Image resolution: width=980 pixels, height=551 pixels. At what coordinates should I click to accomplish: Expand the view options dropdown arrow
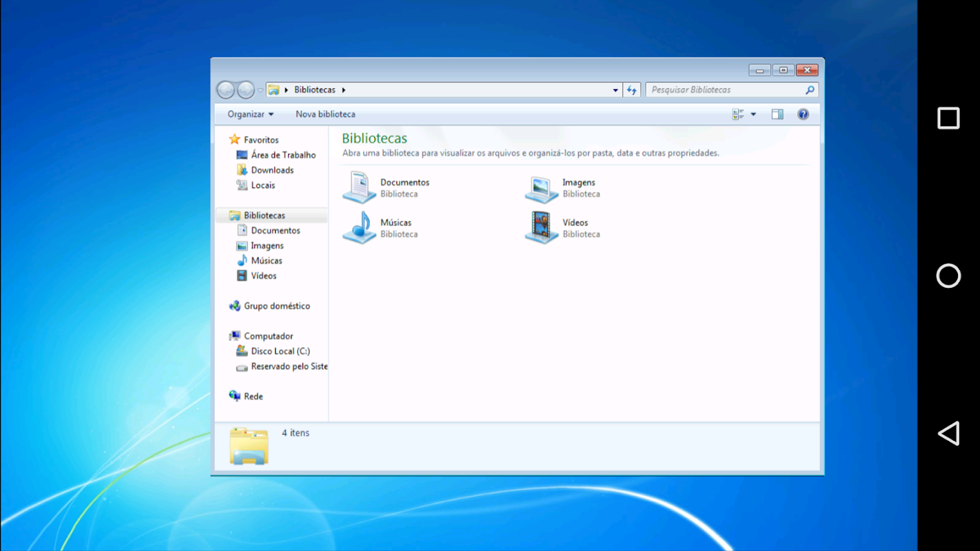point(753,114)
